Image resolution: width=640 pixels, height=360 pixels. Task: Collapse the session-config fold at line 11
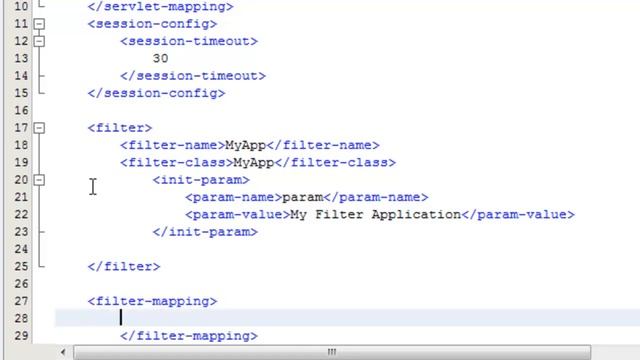pyautogui.click(x=39, y=24)
